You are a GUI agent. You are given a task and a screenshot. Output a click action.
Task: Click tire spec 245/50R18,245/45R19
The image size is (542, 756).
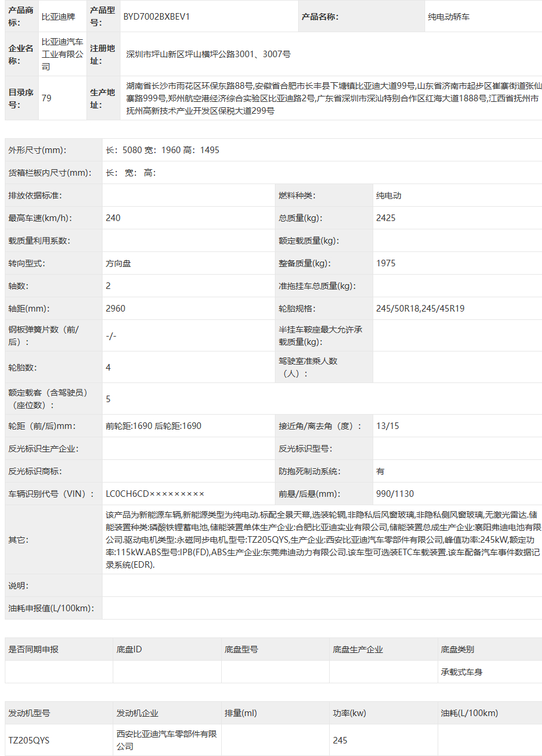pyautogui.click(x=420, y=309)
